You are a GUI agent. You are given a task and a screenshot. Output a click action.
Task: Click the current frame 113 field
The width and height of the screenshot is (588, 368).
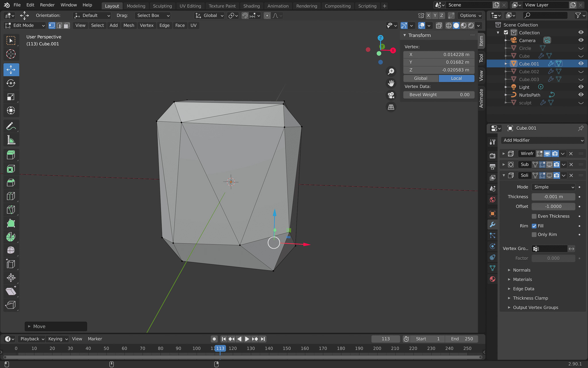[x=386, y=339]
